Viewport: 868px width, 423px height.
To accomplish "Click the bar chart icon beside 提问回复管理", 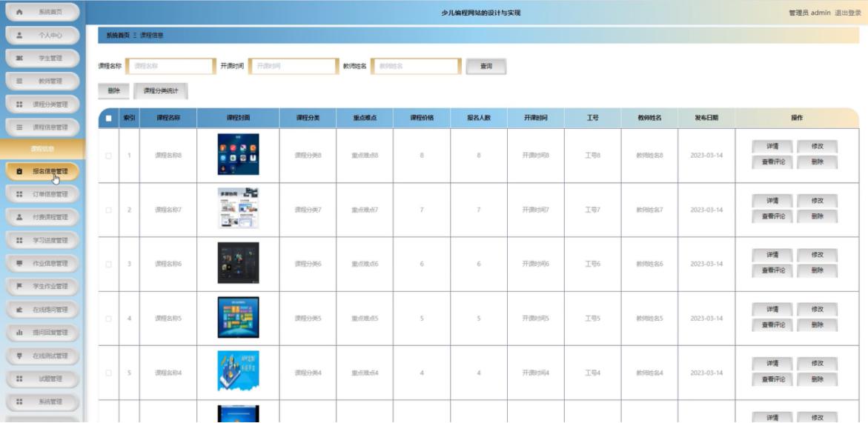I will pyautogui.click(x=19, y=333).
